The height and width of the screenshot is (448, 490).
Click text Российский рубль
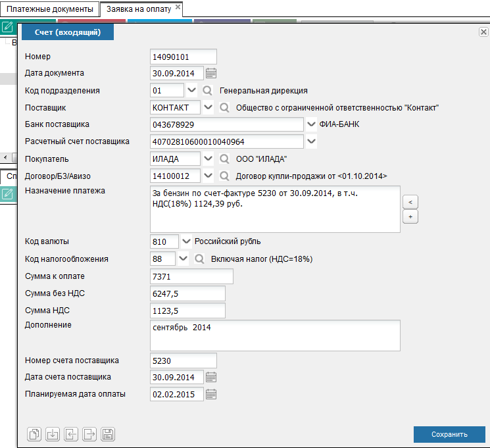[x=228, y=241]
